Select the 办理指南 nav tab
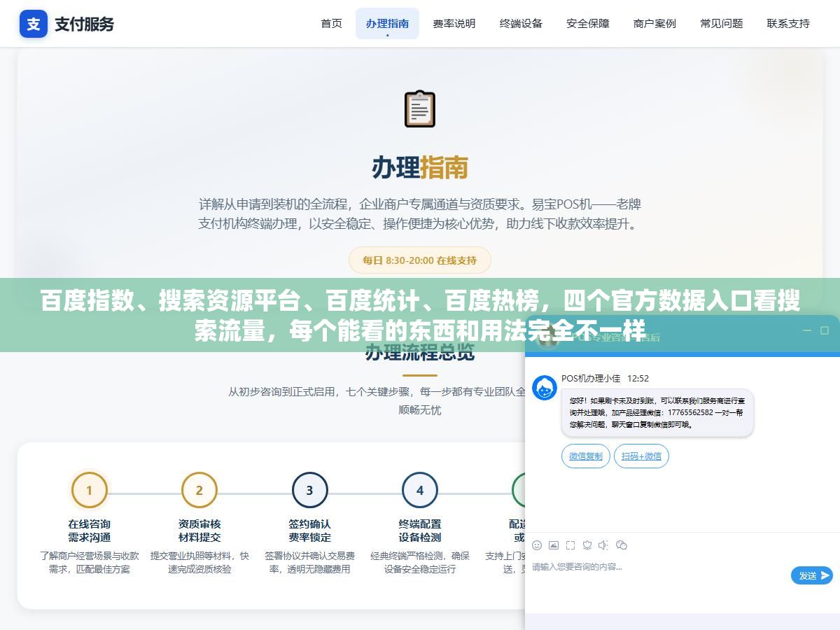840x630 pixels. point(387,24)
